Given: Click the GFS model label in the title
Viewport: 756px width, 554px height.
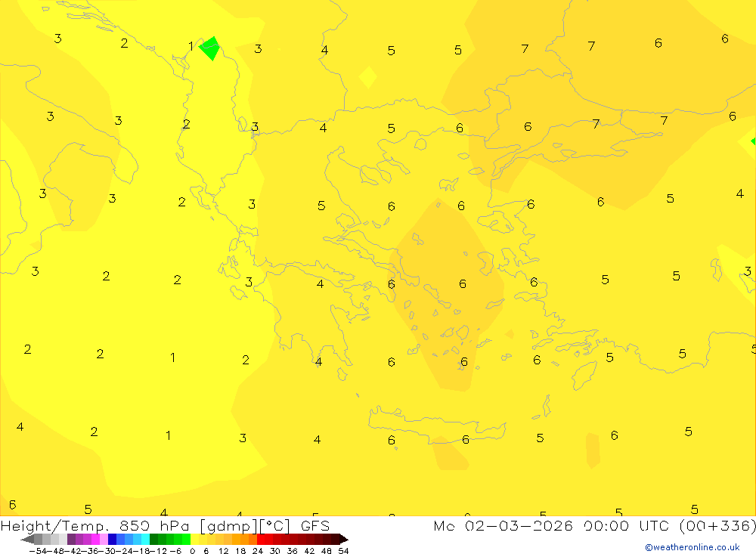Looking at the screenshot, I should 315,526.
